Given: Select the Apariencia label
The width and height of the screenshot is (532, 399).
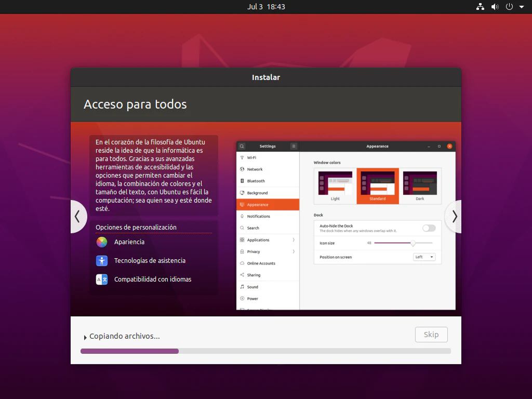Looking at the screenshot, I should 129,242.
